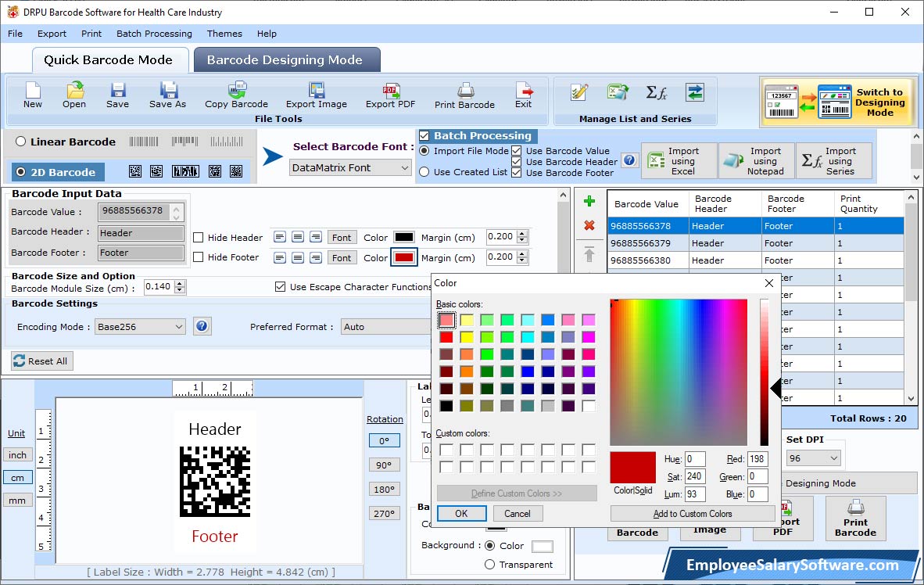Screen dimensions: 924x585
Task: Set header left alignment icon
Action: pos(279,237)
